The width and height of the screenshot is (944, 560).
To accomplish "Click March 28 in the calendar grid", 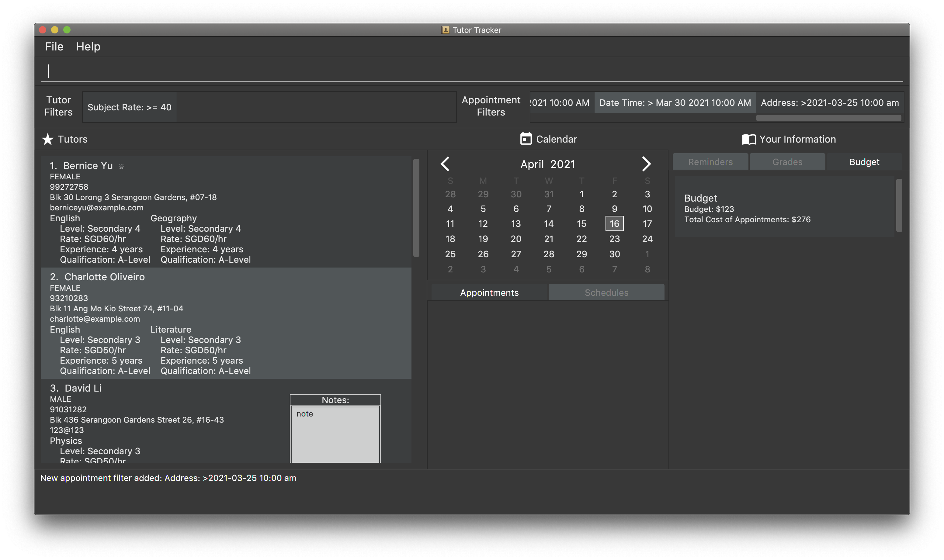I will [450, 194].
